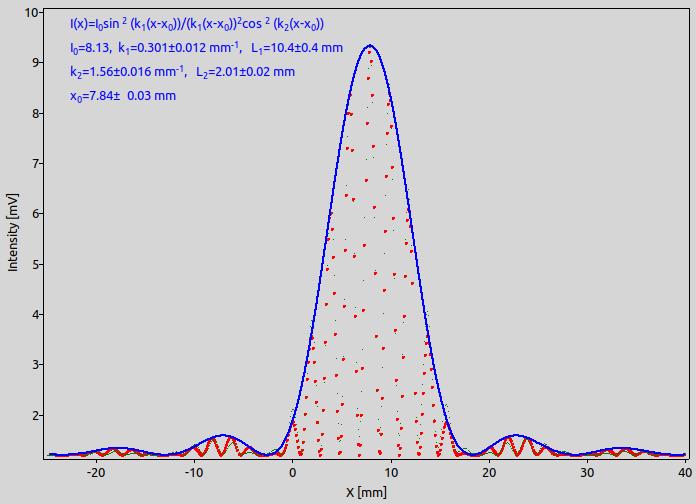Select the x0=7.84 annotation text
Viewport: 696px width, 504px height.
pyautogui.click(x=123, y=96)
